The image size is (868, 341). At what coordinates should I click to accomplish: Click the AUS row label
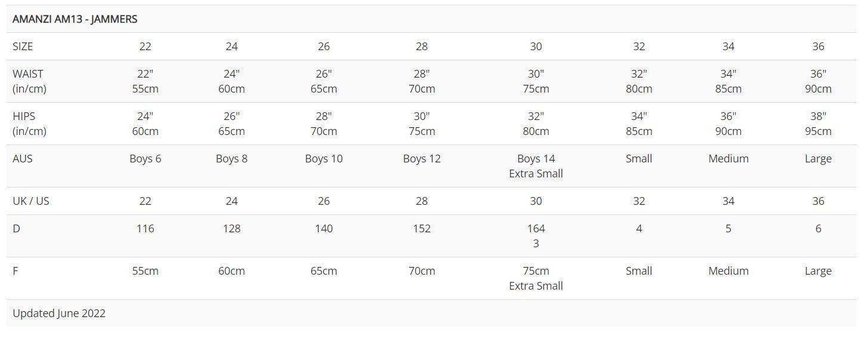pyautogui.click(x=23, y=159)
